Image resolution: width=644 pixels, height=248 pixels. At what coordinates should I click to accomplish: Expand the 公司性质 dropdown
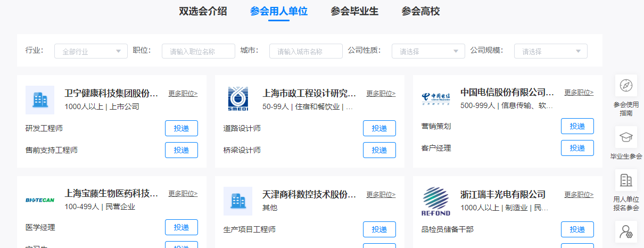point(428,51)
